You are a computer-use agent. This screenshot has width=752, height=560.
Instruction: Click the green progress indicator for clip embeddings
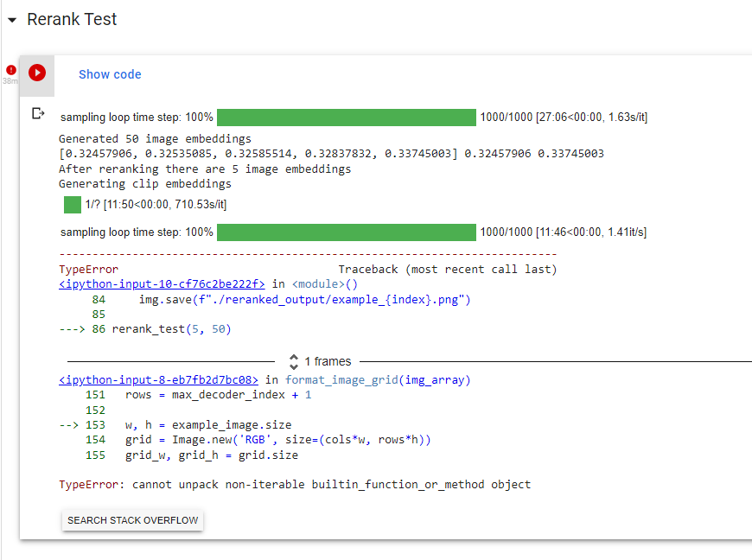pyautogui.click(x=73, y=205)
